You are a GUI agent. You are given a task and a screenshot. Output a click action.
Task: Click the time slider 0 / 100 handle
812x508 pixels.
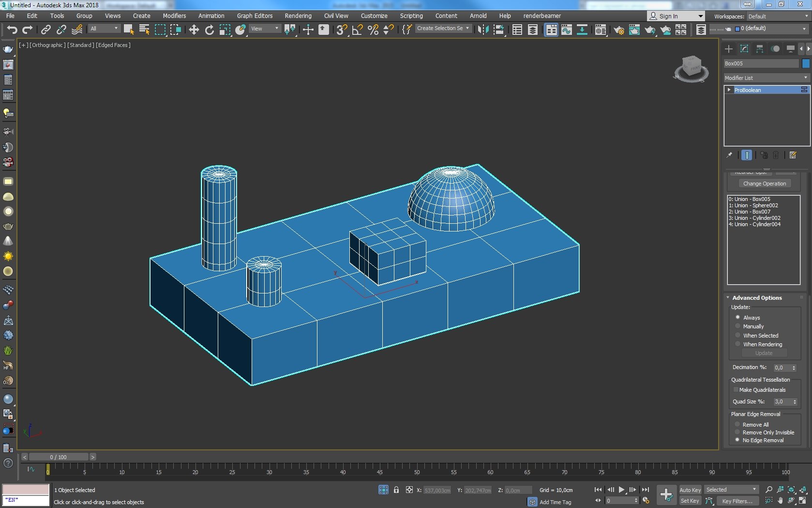[x=59, y=457]
